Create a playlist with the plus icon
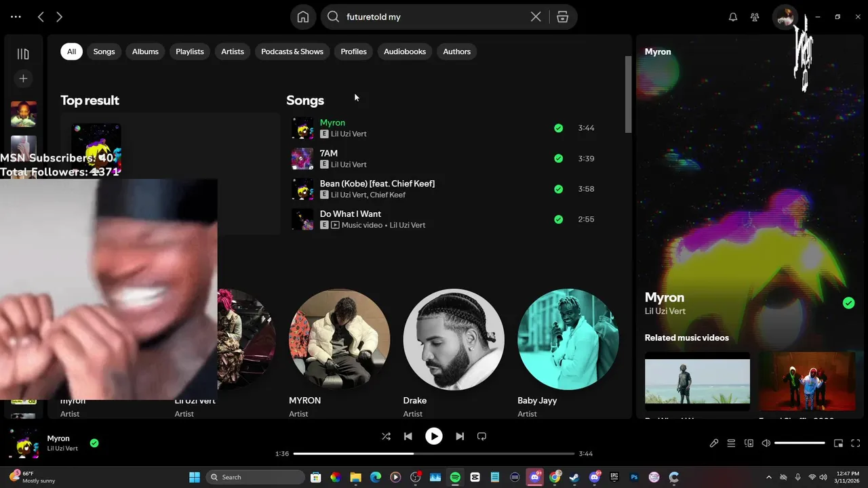Viewport: 868px width, 488px height. [x=23, y=79]
